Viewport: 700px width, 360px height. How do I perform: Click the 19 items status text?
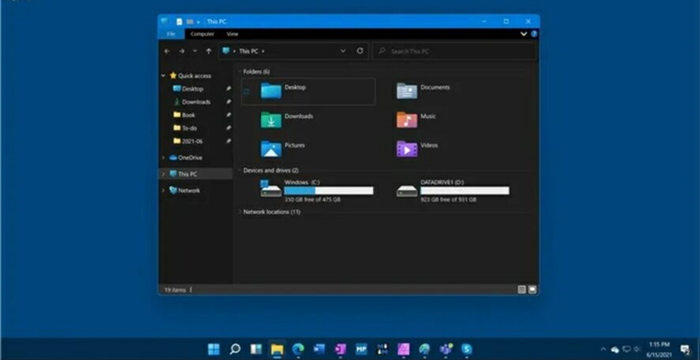tap(175, 290)
